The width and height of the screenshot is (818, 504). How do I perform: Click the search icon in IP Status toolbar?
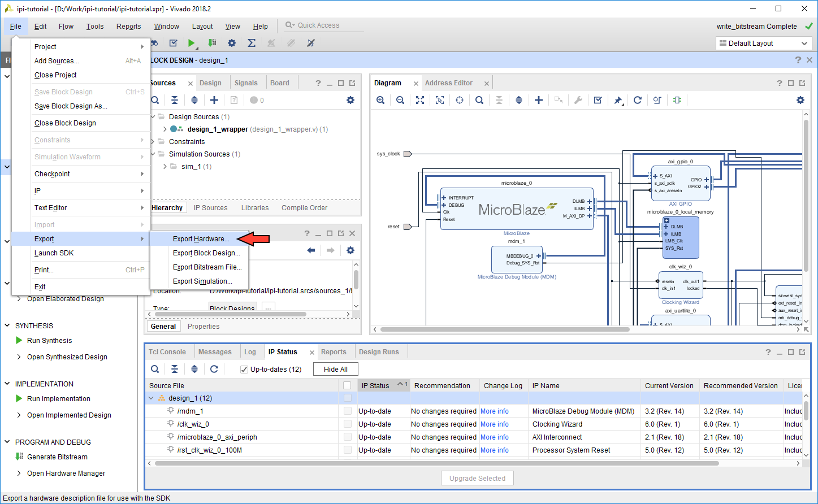pos(155,369)
